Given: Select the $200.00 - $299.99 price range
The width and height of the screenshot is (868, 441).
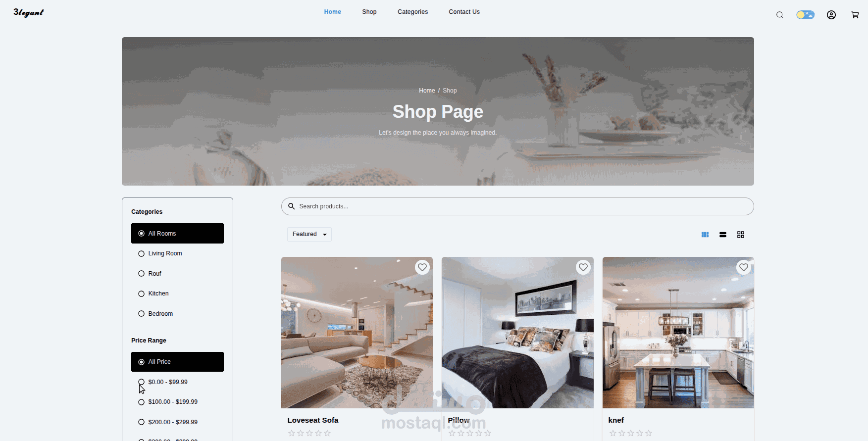Looking at the screenshot, I should coord(177,422).
